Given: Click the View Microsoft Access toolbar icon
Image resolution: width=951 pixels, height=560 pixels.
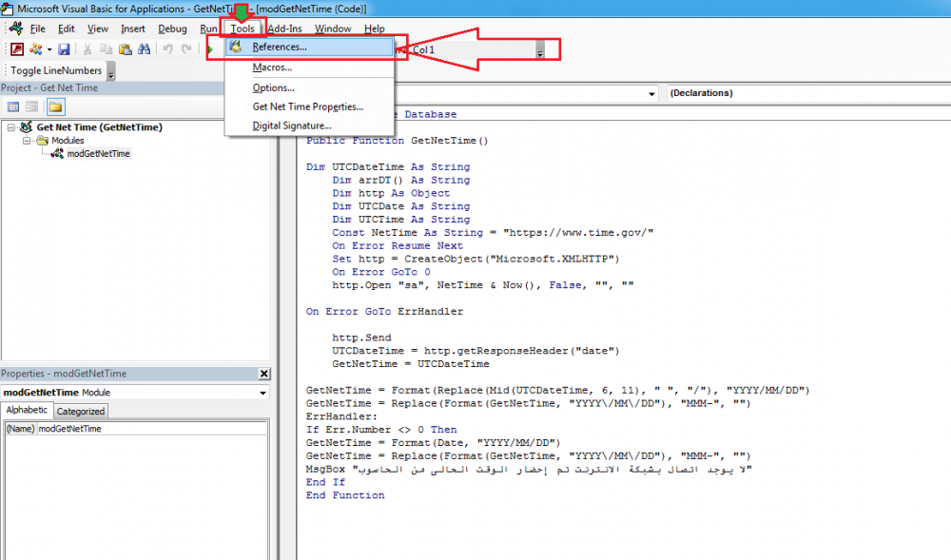Looking at the screenshot, I should click(x=17, y=49).
